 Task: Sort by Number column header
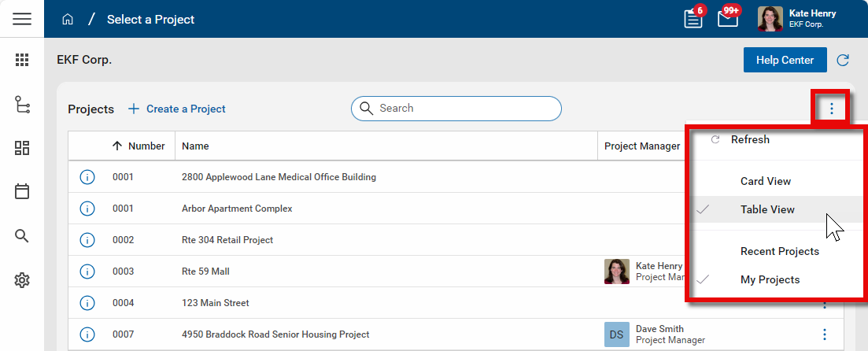tap(139, 146)
